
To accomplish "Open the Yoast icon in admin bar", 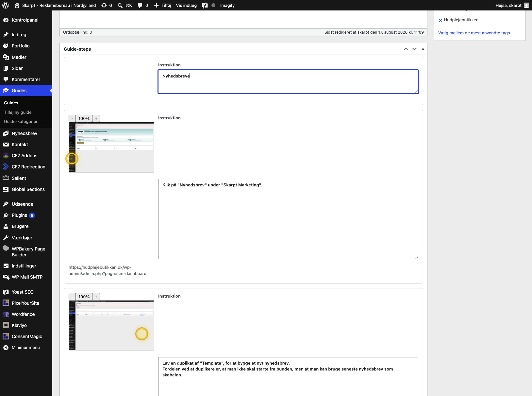I will pos(205,5).
